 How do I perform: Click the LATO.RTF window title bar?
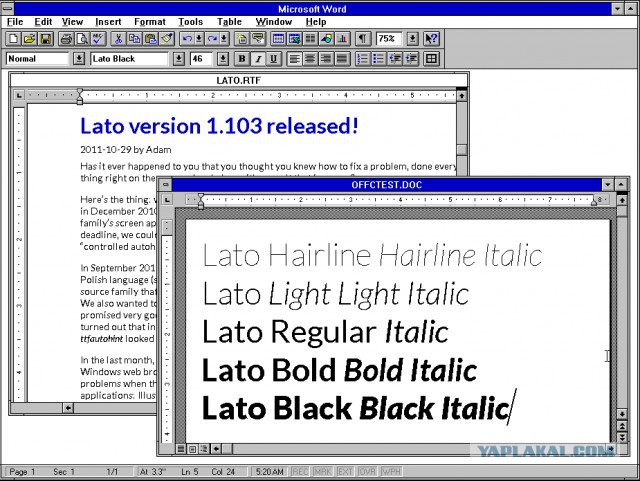coord(238,80)
